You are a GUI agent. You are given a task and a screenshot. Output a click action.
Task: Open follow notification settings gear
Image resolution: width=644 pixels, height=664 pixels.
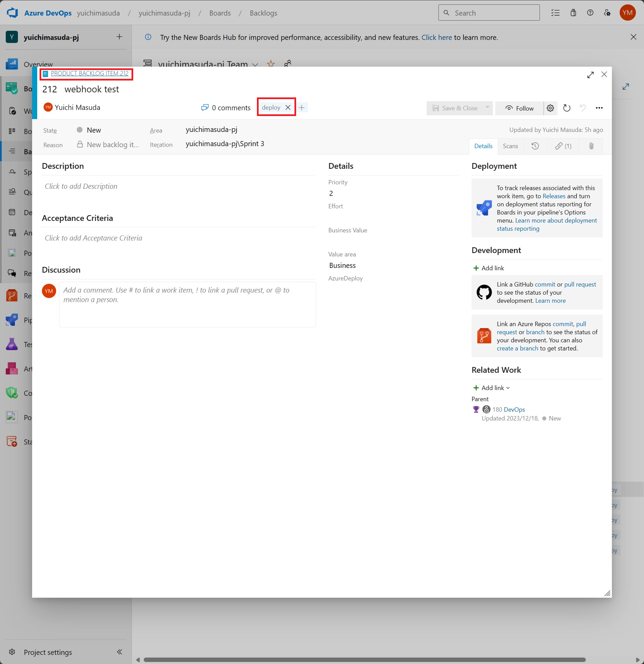click(550, 108)
